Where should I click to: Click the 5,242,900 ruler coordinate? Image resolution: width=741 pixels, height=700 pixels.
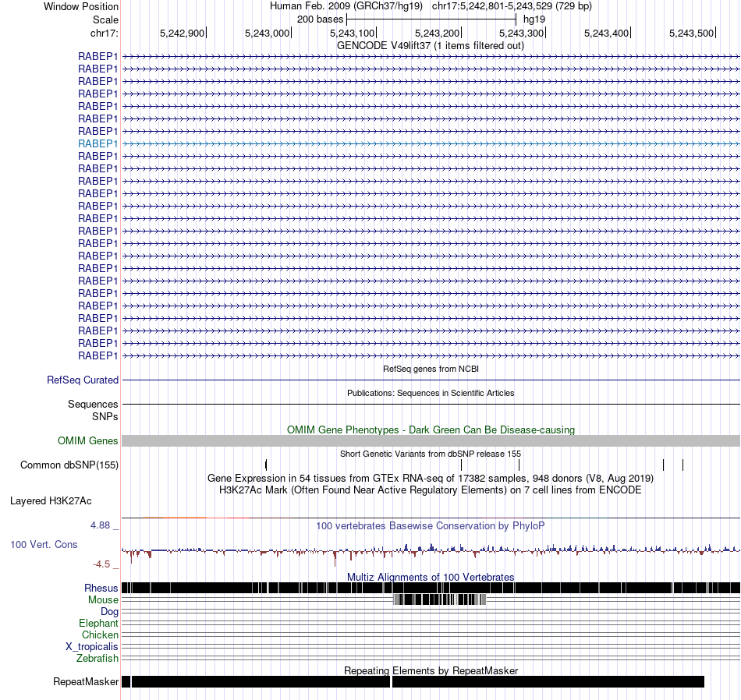click(x=182, y=33)
